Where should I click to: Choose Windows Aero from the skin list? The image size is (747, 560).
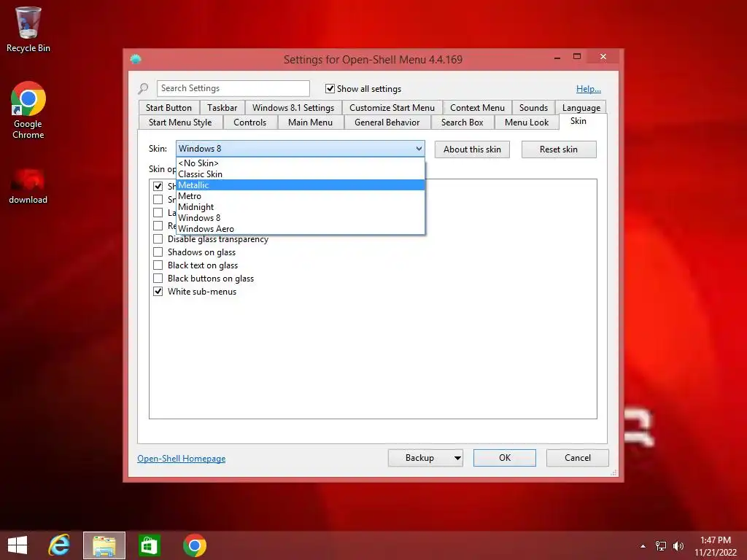[300, 229]
